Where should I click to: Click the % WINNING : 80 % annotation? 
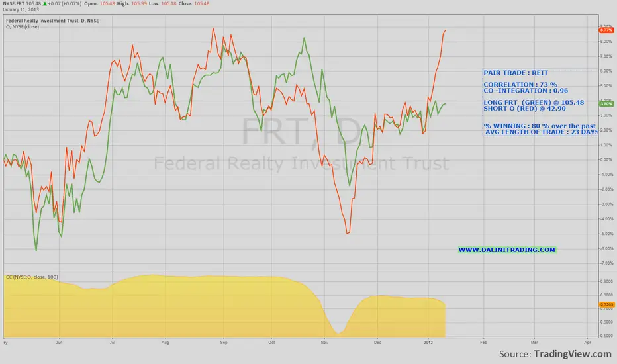tap(540, 126)
